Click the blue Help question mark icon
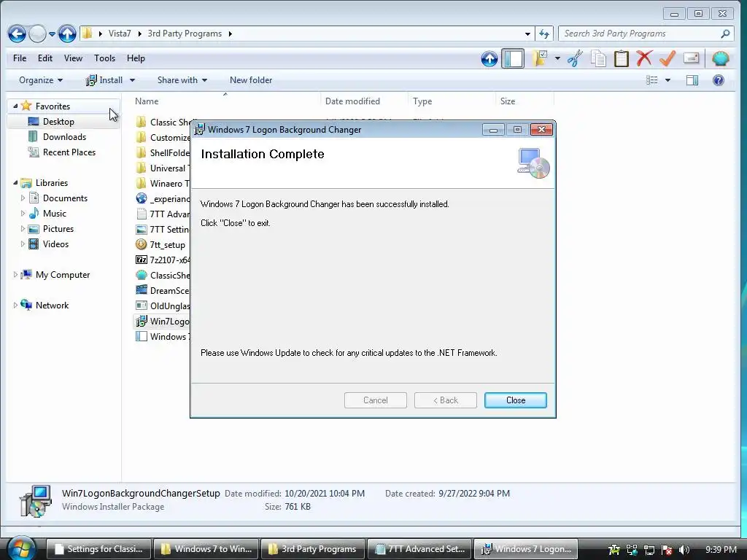The height and width of the screenshot is (560, 747). [x=719, y=80]
